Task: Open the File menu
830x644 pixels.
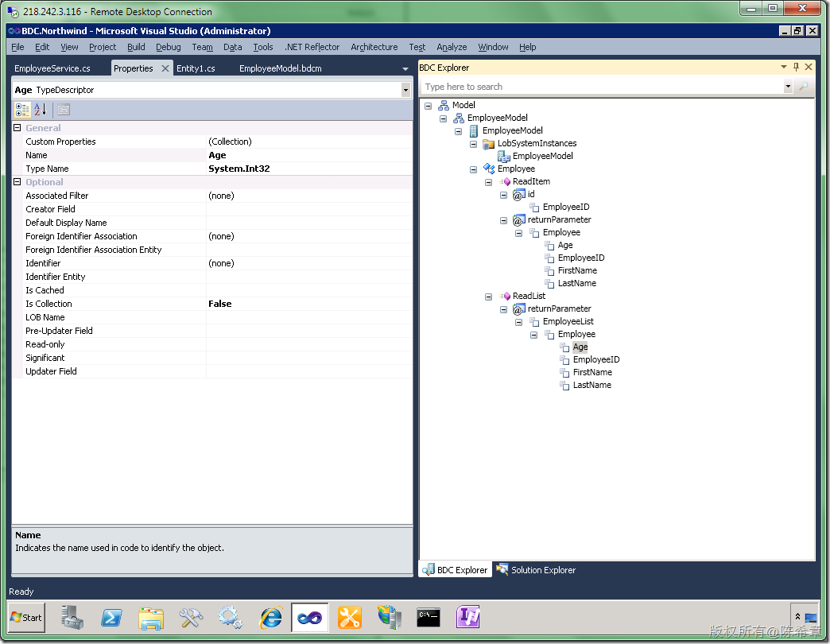Action: click(x=17, y=47)
